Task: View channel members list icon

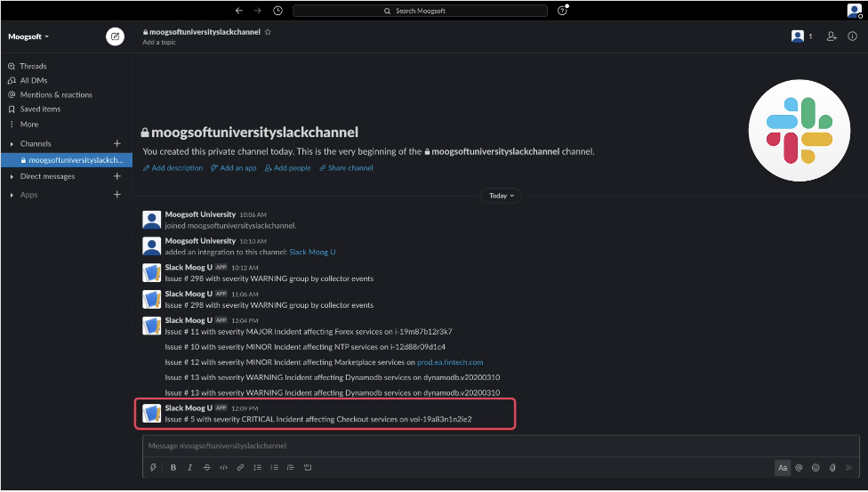Action: (801, 36)
